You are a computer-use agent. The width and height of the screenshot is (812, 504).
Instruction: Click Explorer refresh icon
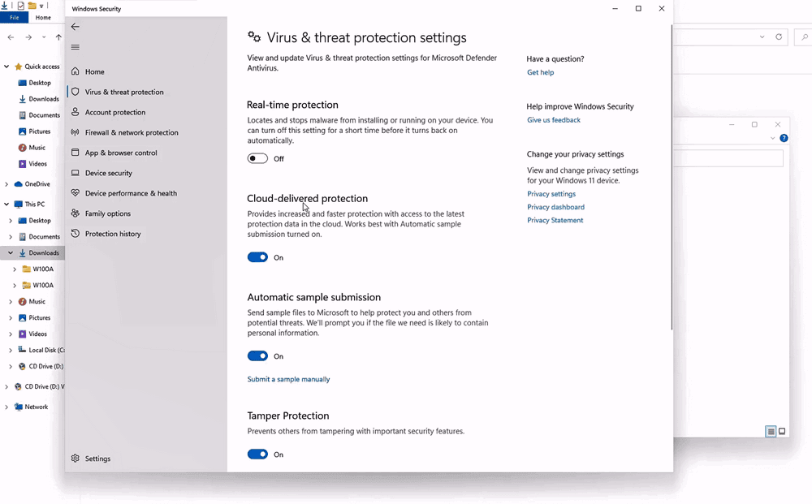(779, 37)
